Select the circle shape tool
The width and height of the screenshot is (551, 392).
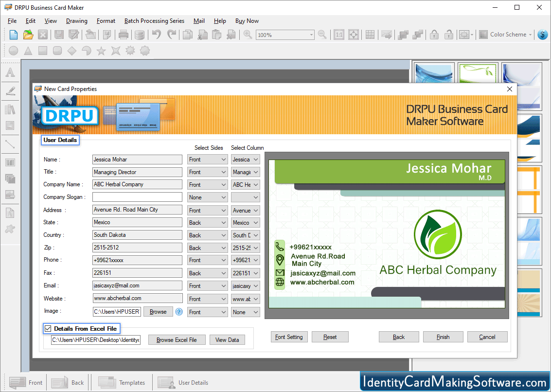(x=13, y=51)
